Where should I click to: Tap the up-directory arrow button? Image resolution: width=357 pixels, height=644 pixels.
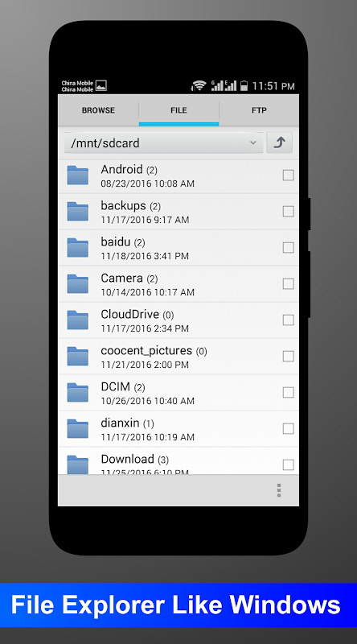tap(280, 143)
